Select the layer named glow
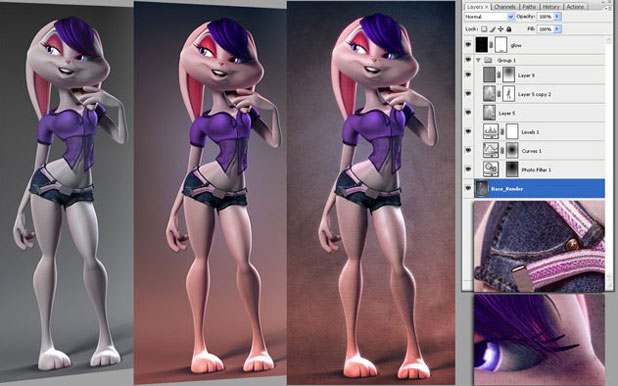The width and height of the screenshot is (618, 386). pyautogui.click(x=516, y=45)
